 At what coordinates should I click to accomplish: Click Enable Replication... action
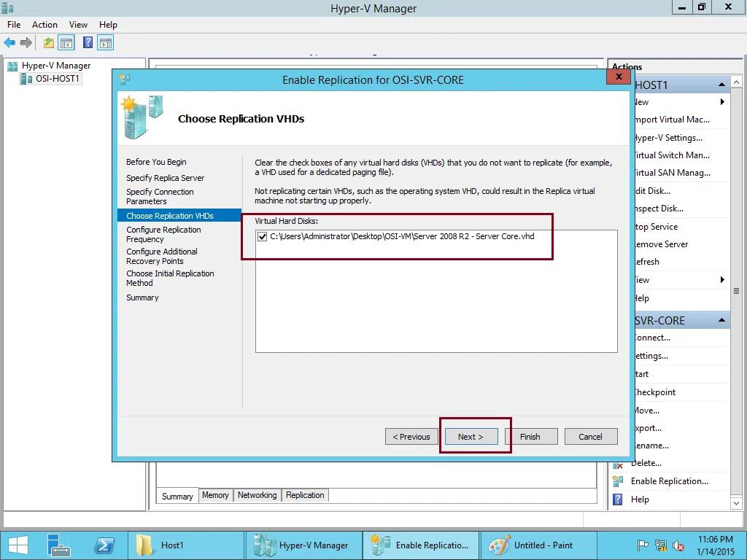pyautogui.click(x=670, y=481)
